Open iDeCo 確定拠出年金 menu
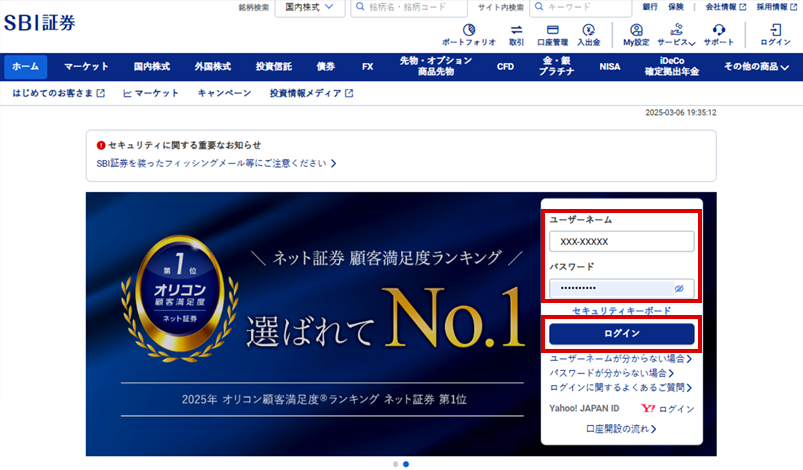The height and width of the screenshot is (470, 803). 672,67
